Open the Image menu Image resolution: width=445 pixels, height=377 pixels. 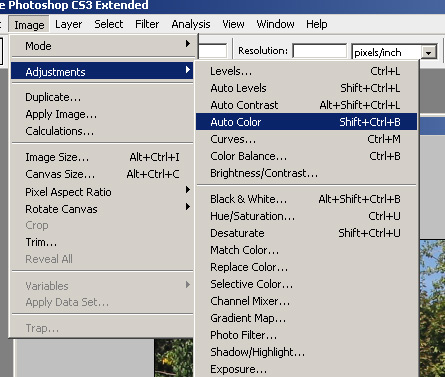pos(29,25)
